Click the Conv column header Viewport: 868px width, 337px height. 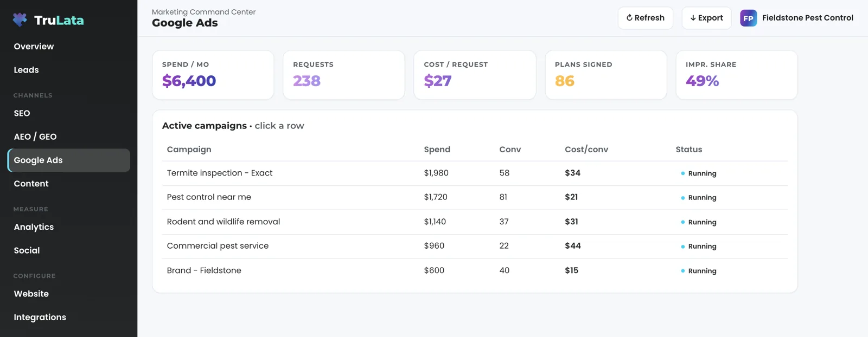click(x=510, y=150)
